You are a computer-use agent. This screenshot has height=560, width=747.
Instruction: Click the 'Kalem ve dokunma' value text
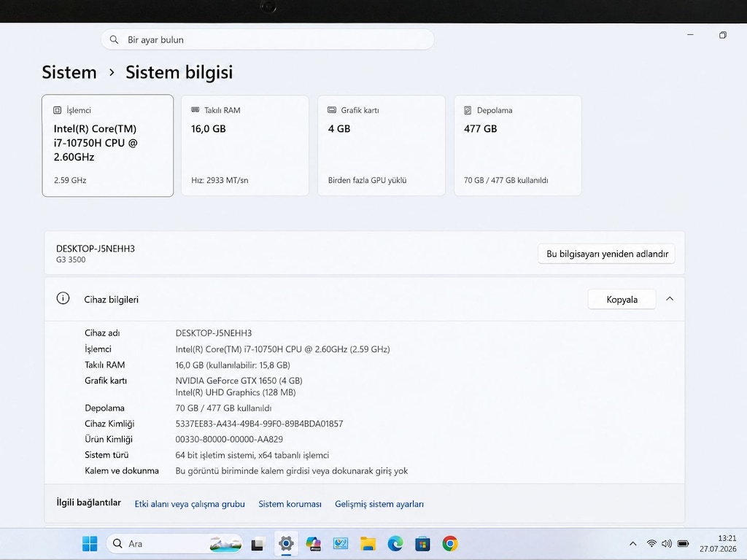pos(292,471)
